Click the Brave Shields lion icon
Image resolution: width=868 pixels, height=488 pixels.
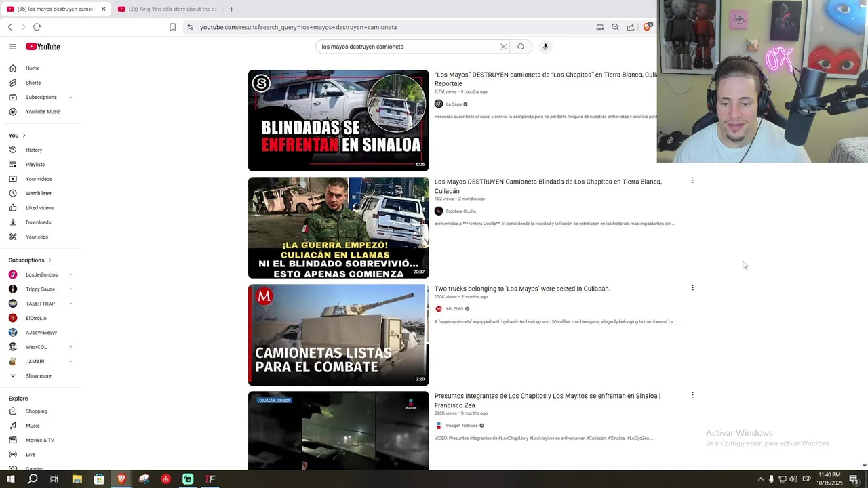pyautogui.click(x=647, y=27)
